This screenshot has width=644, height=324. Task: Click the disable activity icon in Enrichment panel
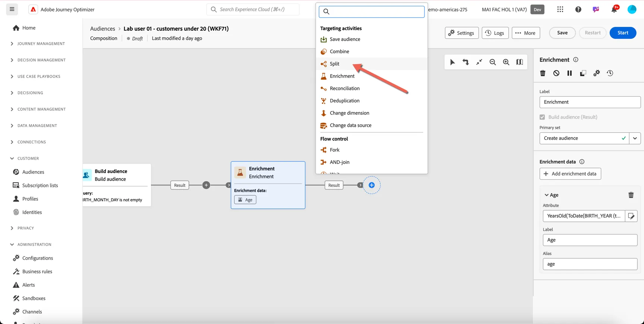(x=556, y=73)
